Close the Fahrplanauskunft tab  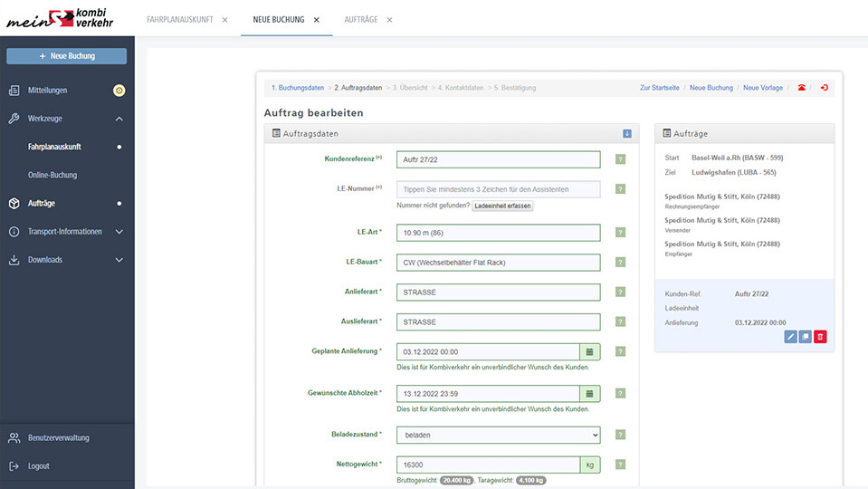pyautogui.click(x=224, y=20)
